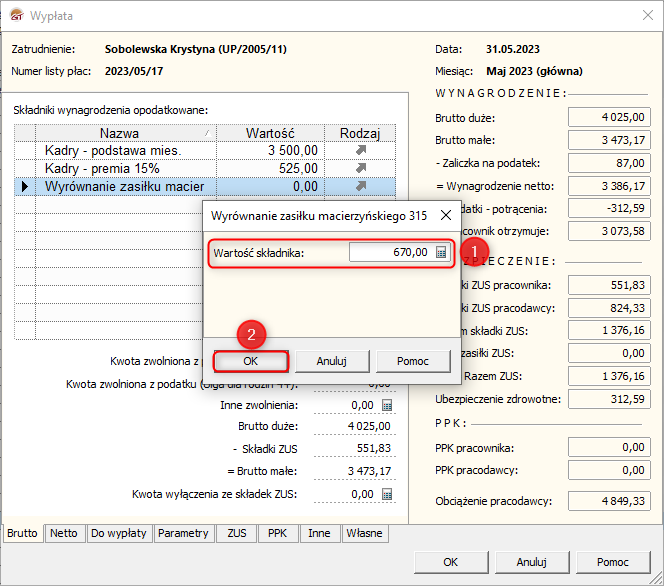664x586 pixels.
Task: Click Pomoc at bottom of Wypłata window
Action: point(613,562)
